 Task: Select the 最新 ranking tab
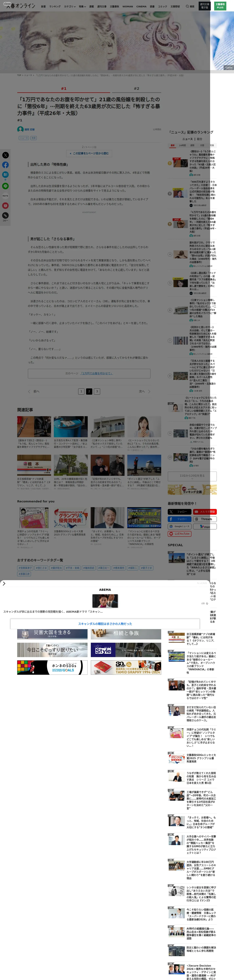(x=173, y=145)
